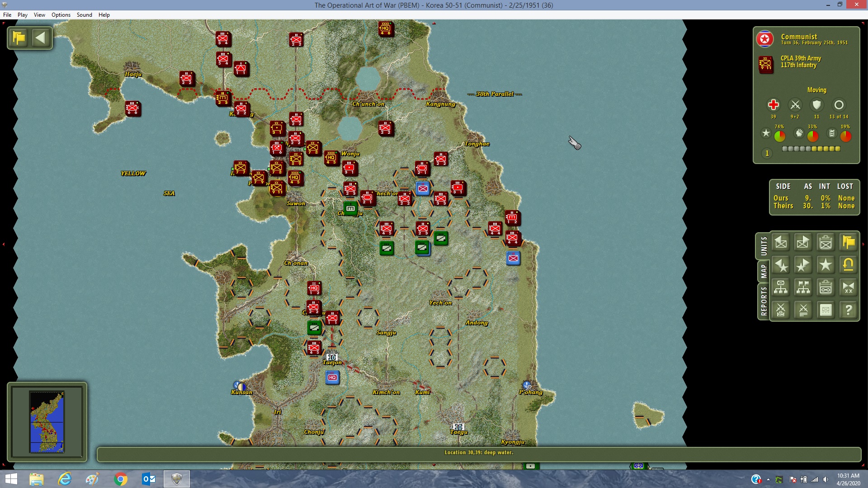Click the numbered 1 circle indicator

click(767, 153)
